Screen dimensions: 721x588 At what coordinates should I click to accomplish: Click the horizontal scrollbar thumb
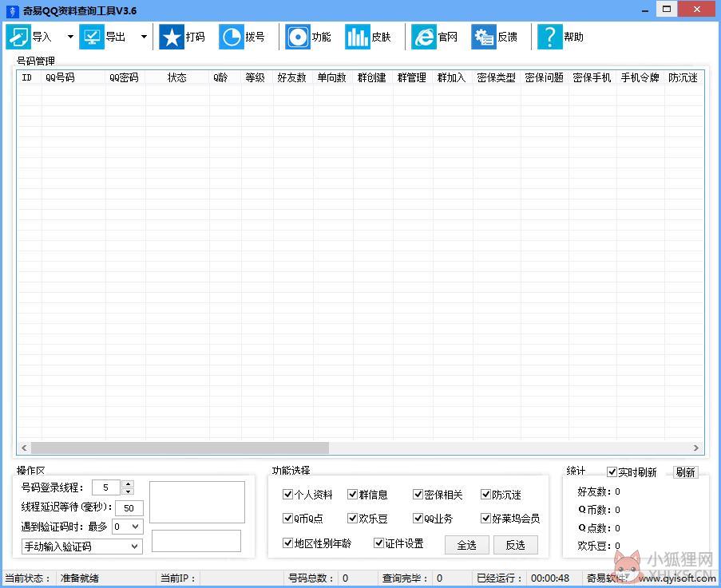click(180, 448)
